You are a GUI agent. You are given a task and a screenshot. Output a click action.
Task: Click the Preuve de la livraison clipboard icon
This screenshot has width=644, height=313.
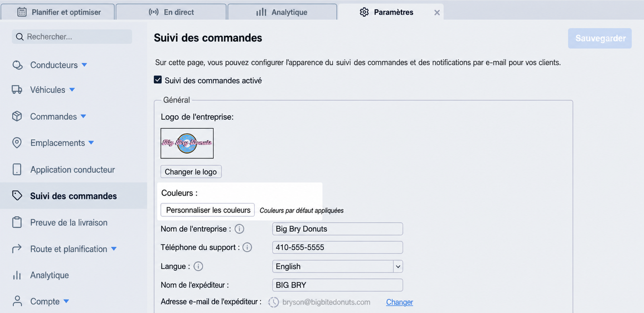click(17, 222)
